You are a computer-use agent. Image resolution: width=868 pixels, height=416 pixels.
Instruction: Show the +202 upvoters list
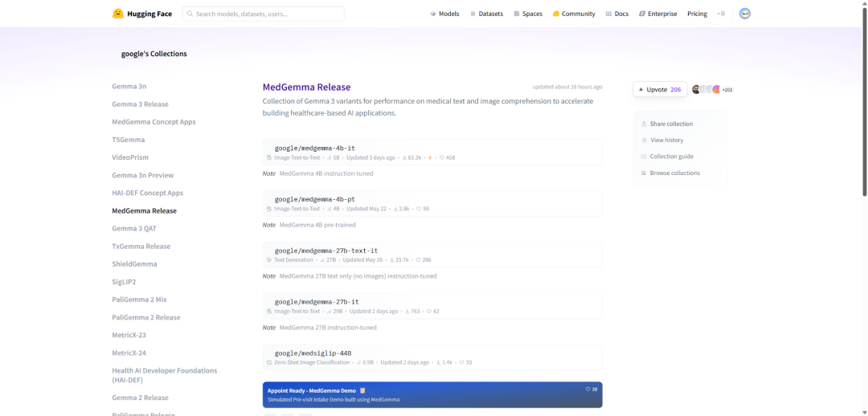(x=727, y=90)
